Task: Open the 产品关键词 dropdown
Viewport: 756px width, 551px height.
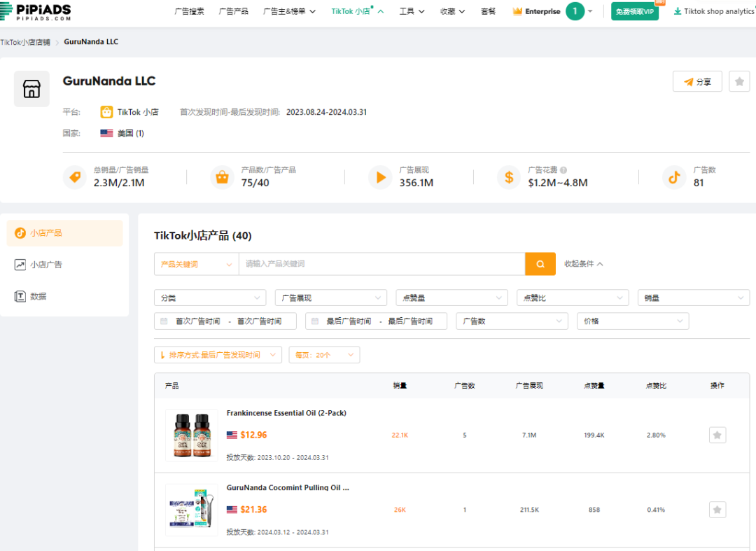Action: coord(196,264)
